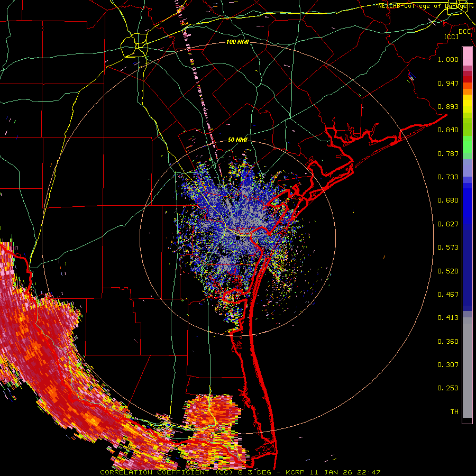Select the 0.253 legend value
Viewport: 476px width, 476px height.
(448, 388)
